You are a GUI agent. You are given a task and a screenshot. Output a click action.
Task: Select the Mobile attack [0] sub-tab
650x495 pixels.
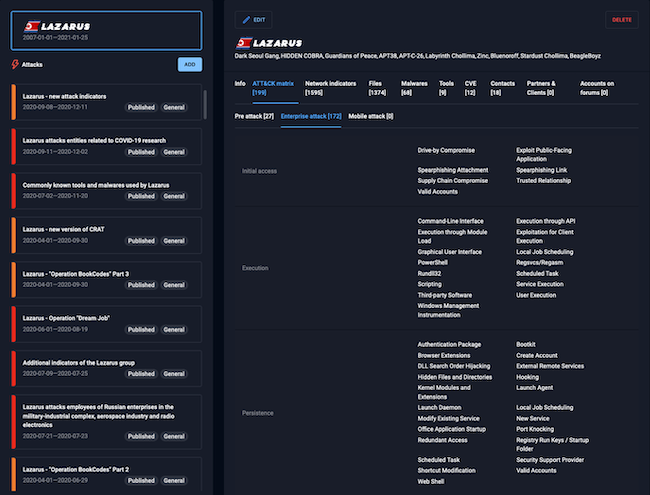click(371, 116)
